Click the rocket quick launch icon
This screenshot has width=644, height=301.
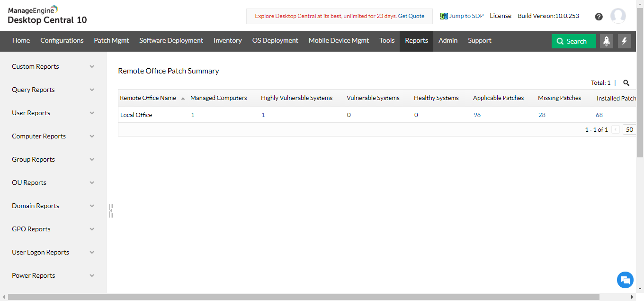(607, 41)
